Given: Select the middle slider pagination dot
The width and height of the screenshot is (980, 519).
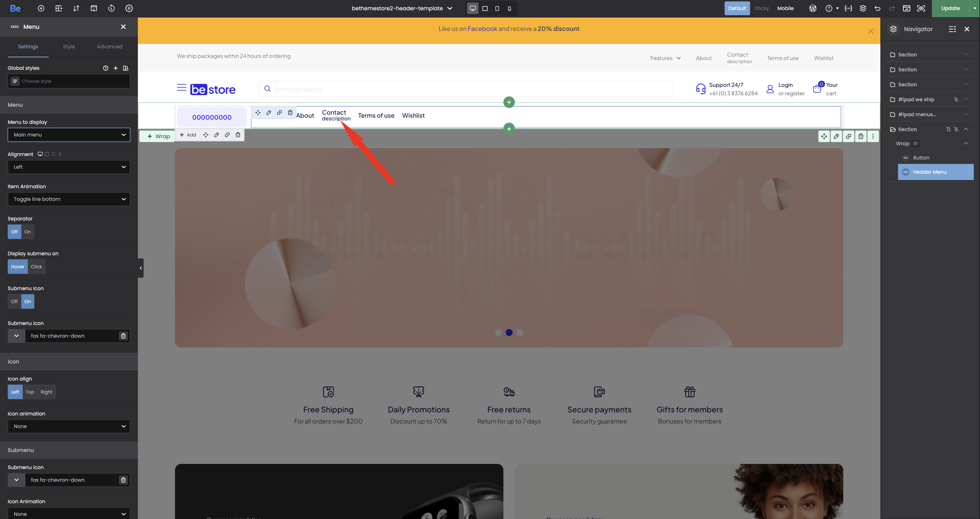Looking at the screenshot, I should point(509,332).
